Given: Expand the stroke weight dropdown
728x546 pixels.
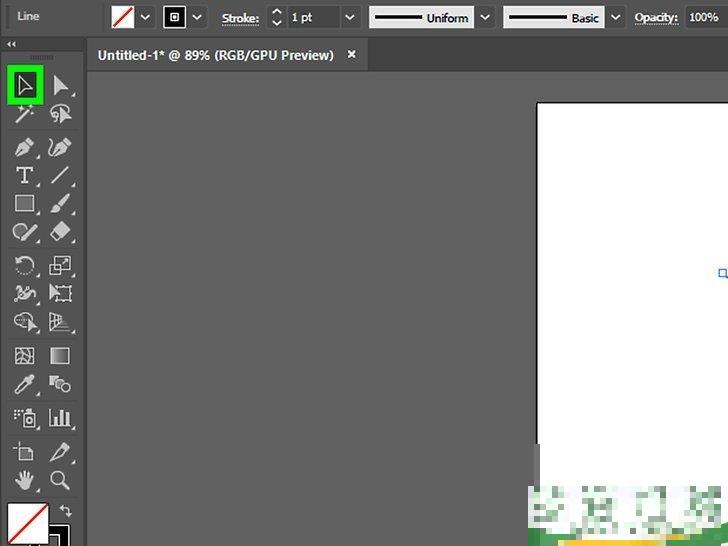Looking at the screenshot, I should 350,18.
